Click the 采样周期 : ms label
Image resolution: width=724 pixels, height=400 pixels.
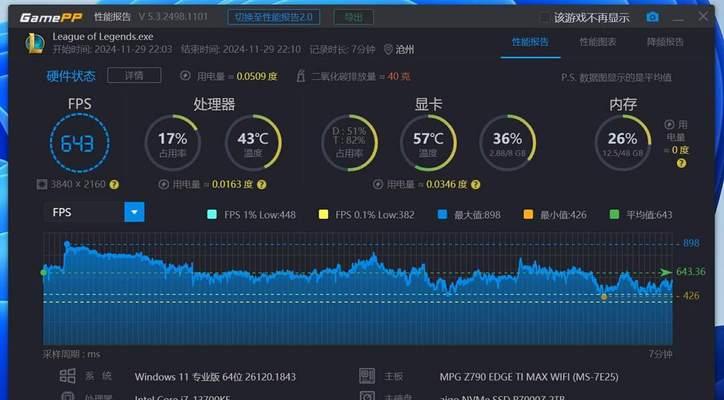(x=72, y=354)
